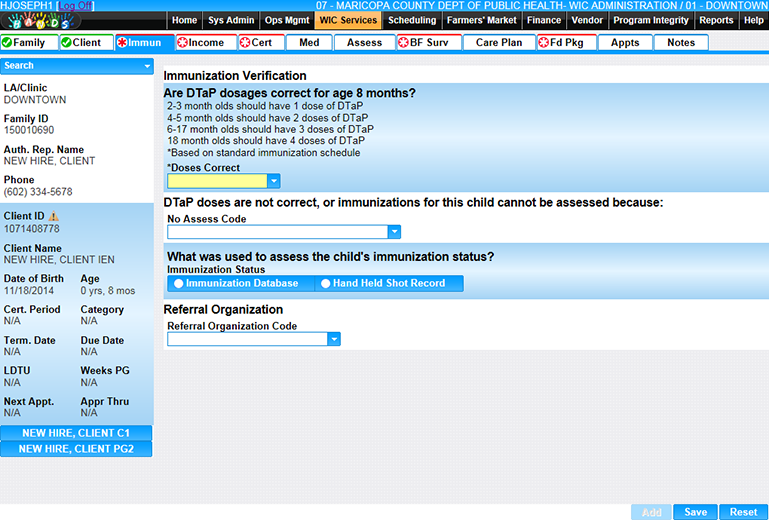The width and height of the screenshot is (769, 520).
Task: Click the green checkmark on Client tab
Action: [x=65, y=43]
